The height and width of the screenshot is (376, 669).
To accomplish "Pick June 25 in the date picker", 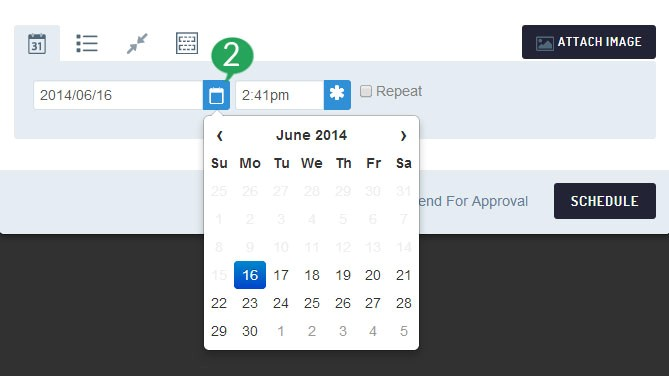I will pyautogui.click(x=312, y=303).
